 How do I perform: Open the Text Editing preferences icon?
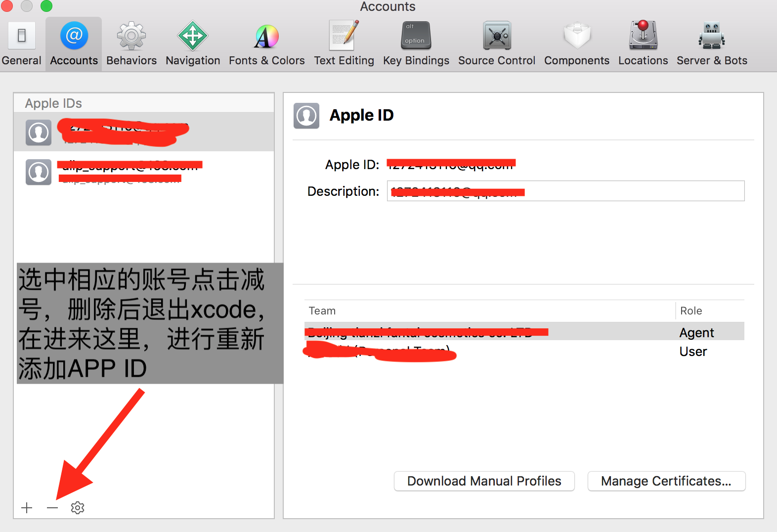(344, 44)
